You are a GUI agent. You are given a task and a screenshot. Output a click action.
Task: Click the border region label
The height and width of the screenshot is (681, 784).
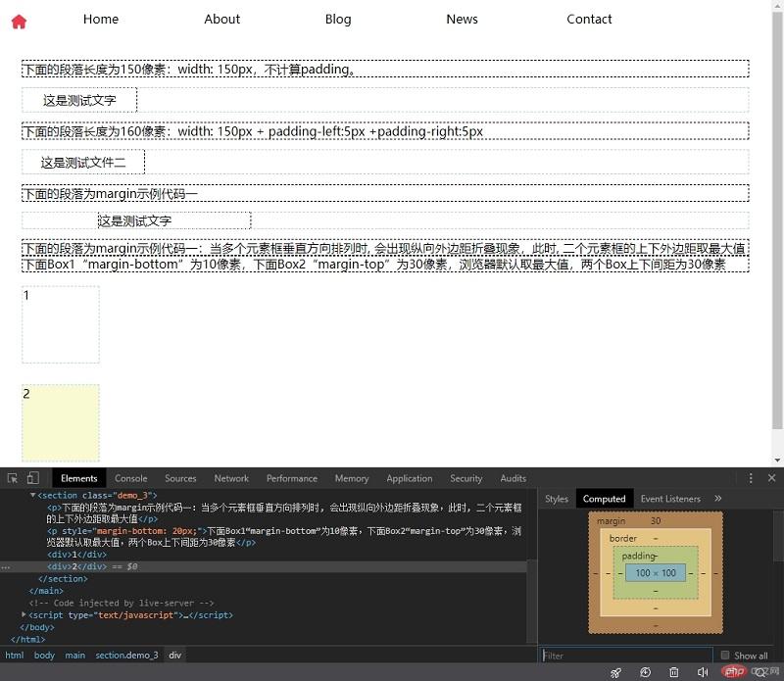(x=623, y=539)
